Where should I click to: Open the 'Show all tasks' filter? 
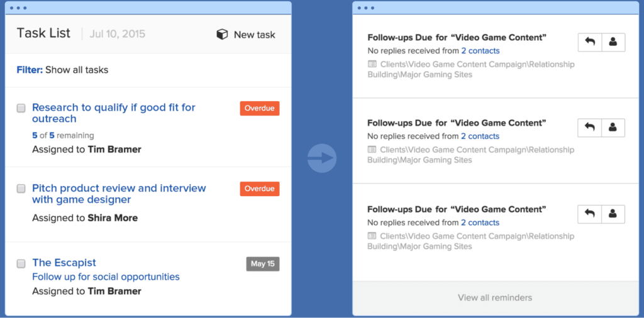(x=77, y=70)
